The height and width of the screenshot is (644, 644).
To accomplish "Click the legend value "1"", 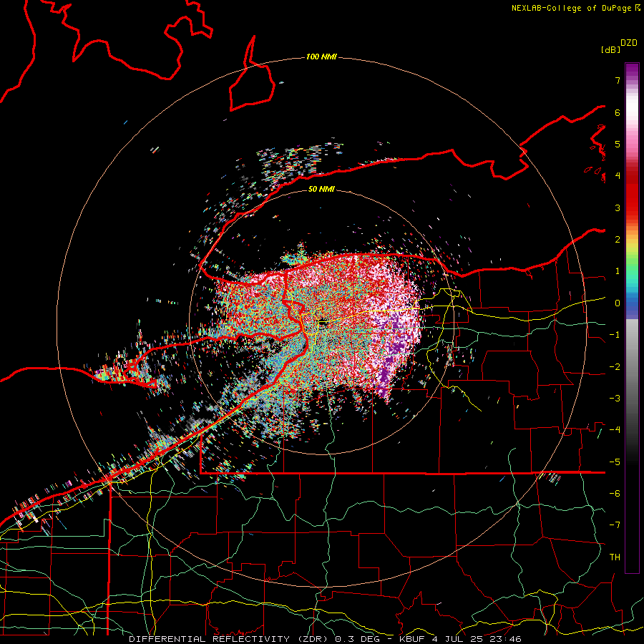I will [x=618, y=271].
